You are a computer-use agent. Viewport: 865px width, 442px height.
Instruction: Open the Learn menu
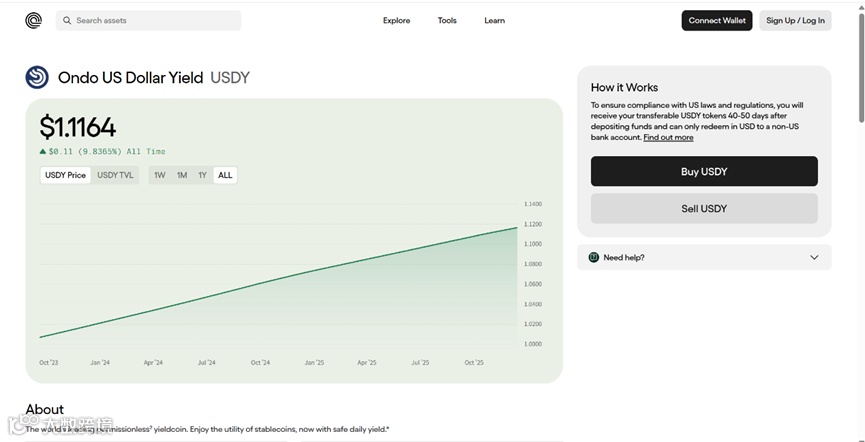[x=495, y=20]
